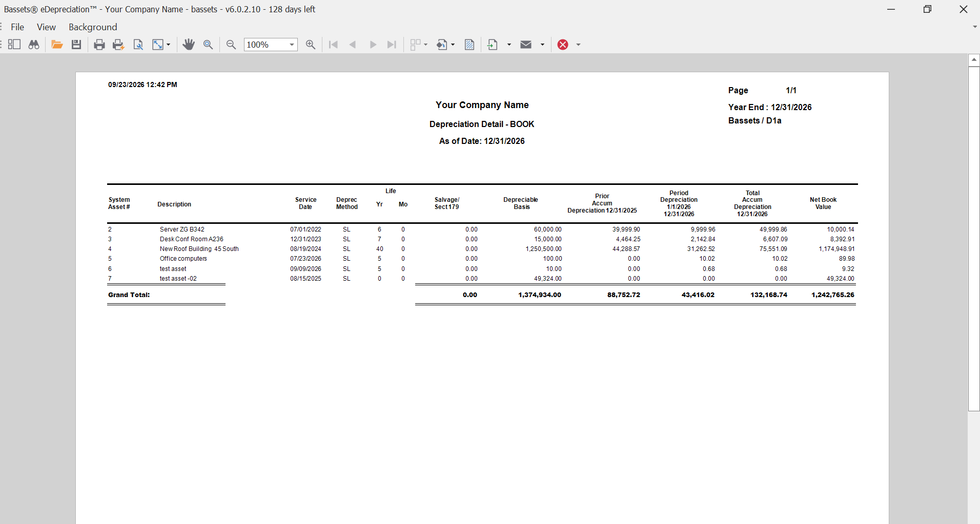Screen dimensions: 980x524
Task: Open the Find binoculars tool
Action: click(34, 45)
